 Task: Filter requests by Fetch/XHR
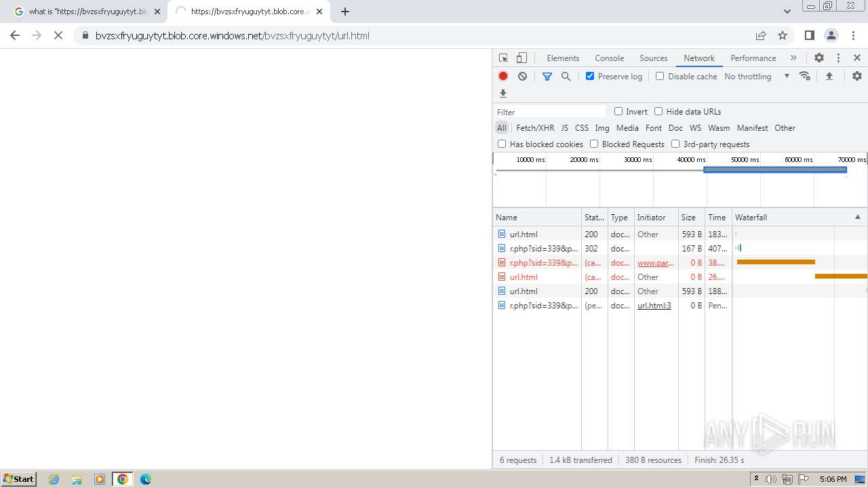coord(535,128)
